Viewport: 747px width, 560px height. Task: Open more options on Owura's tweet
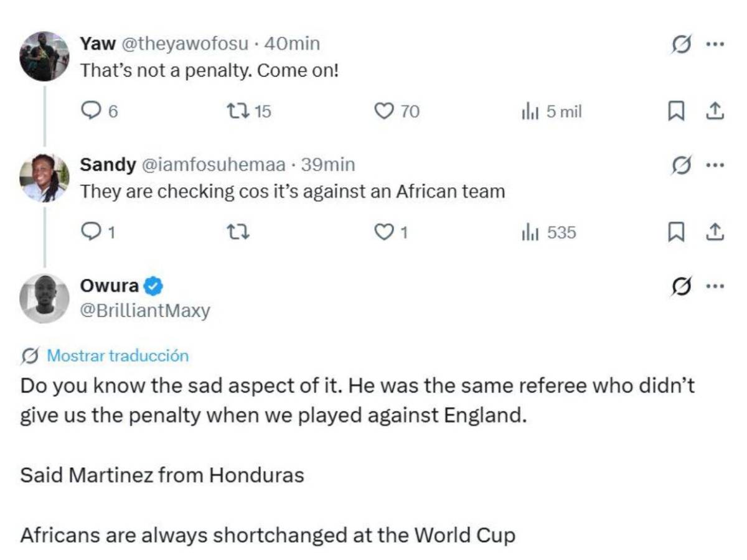click(x=715, y=286)
